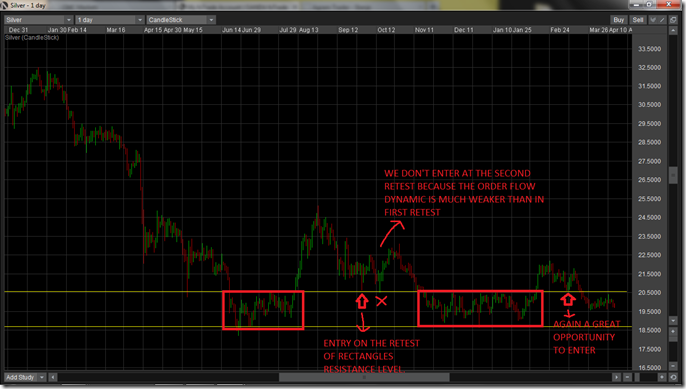Image resolution: width=686 pixels, height=389 pixels.
Task: Click the Buy button
Action: click(x=619, y=20)
